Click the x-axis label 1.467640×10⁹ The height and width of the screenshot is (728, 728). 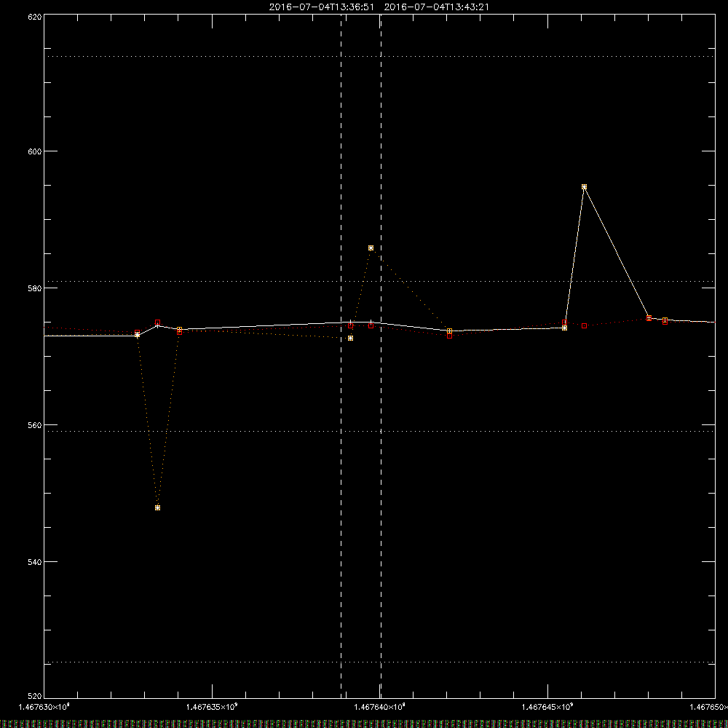click(380, 707)
